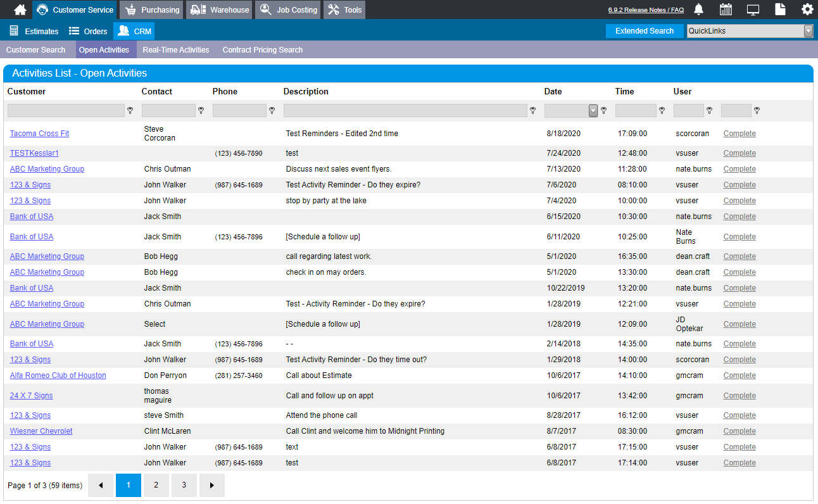Viewport: 818px width, 504px height.
Task: Open TESTKesslar1 customer link
Action: (34, 153)
